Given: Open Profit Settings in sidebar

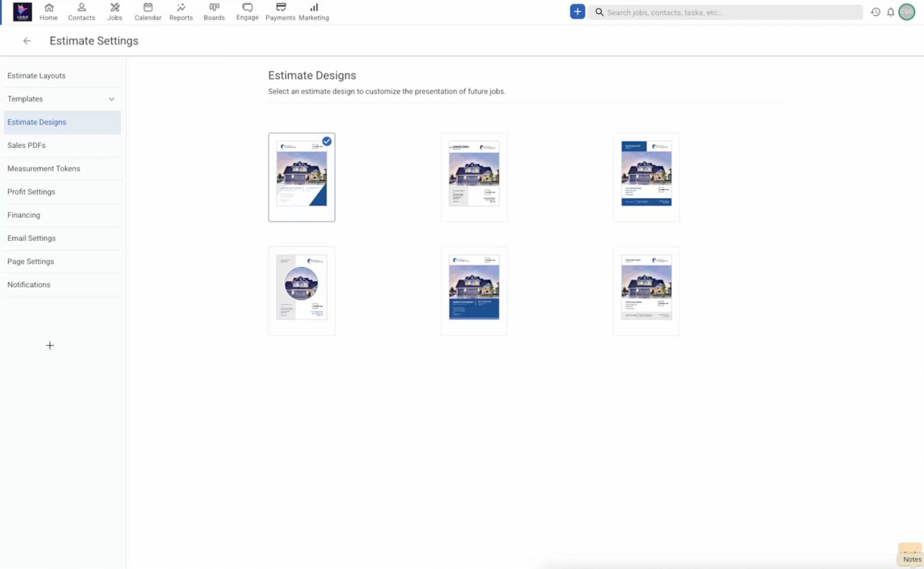Looking at the screenshot, I should [x=31, y=192].
